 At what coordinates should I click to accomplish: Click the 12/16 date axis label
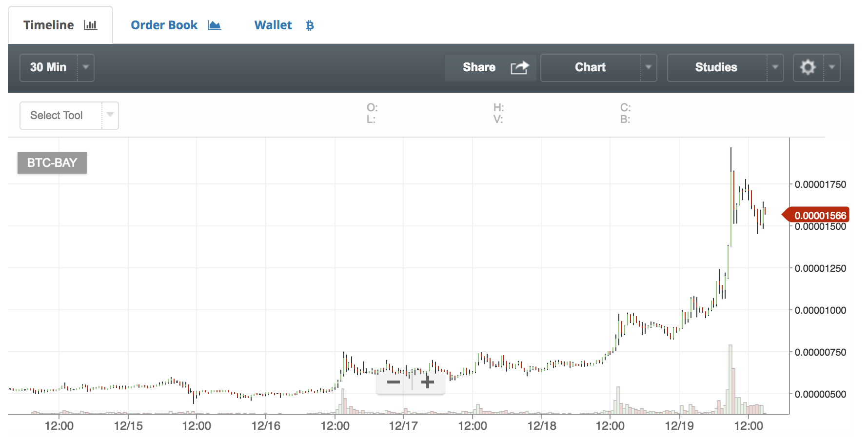click(266, 426)
